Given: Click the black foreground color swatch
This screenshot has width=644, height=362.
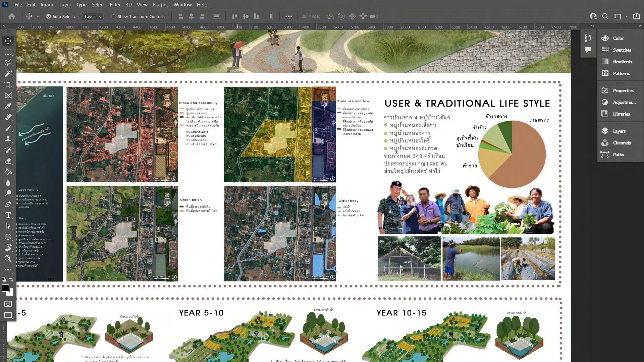Looking at the screenshot, I should (x=5, y=288).
